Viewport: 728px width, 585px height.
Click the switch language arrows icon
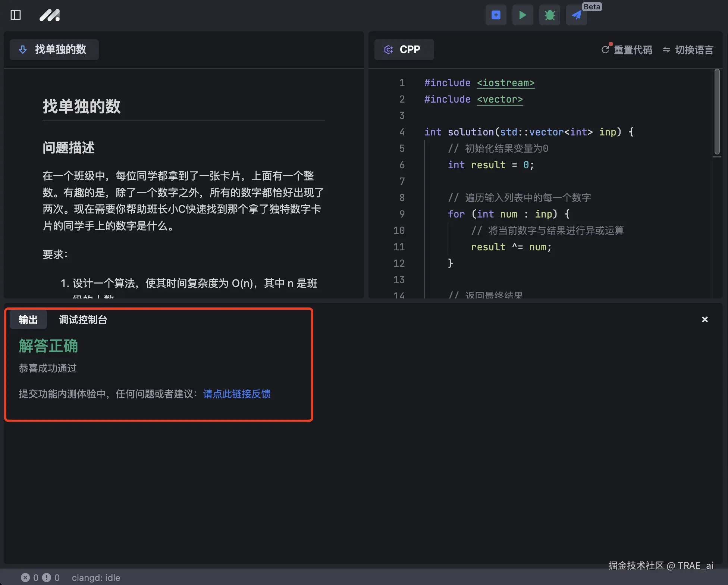(666, 50)
